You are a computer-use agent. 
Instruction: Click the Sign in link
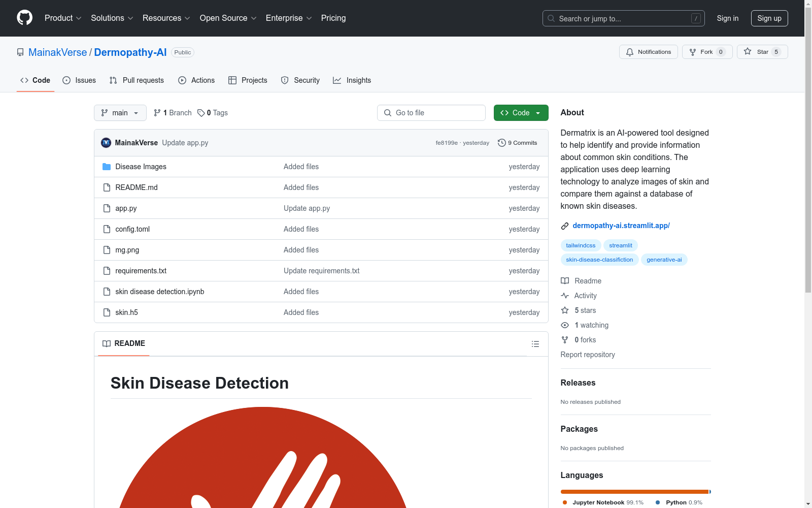[x=728, y=18]
